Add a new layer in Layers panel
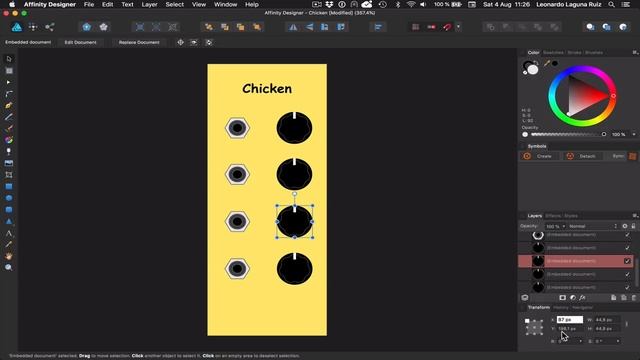 [x=613, y=298]
